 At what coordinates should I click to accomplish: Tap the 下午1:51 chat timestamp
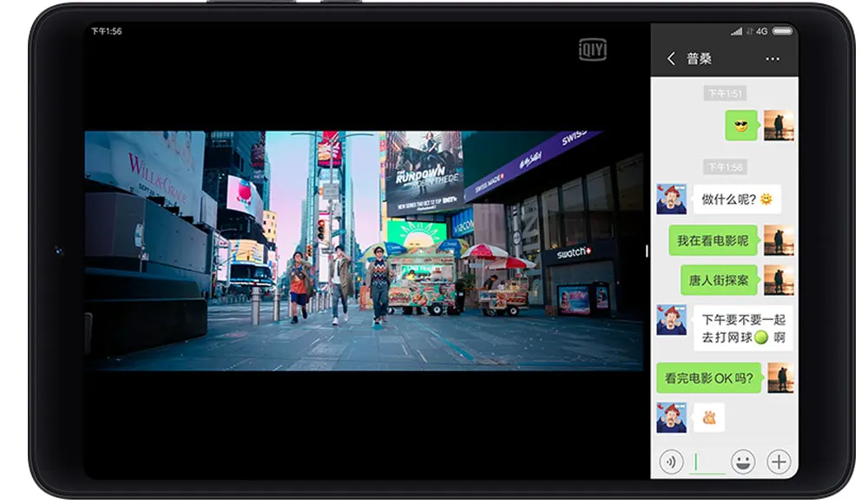pyautogui.click(x=725, y=94)
